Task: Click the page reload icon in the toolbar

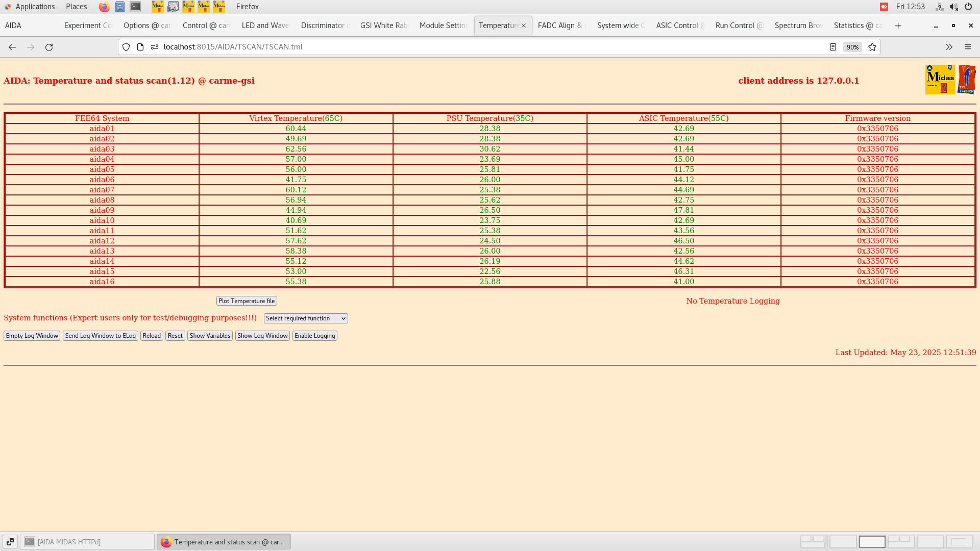Action: pyautogui.click(x=49, y=47)
